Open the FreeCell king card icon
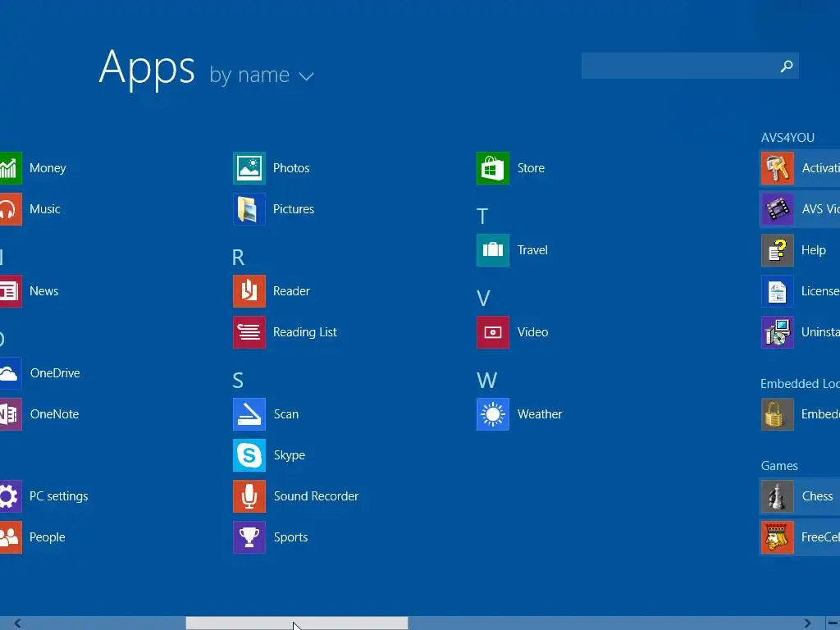This screenshot has height=630, width=840. (778, 536)
